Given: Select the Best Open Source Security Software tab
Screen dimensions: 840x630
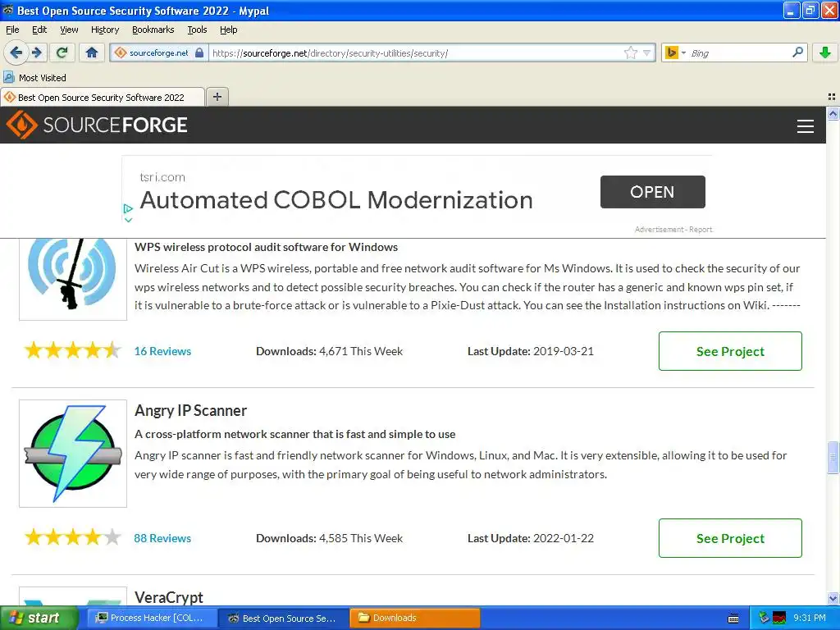Looking at the screenshot, I should click(x=103, y=97).
